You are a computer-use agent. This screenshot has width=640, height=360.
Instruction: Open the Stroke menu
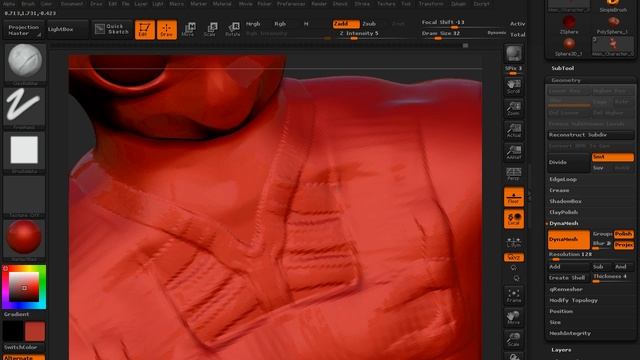click(x=362, y=4)
